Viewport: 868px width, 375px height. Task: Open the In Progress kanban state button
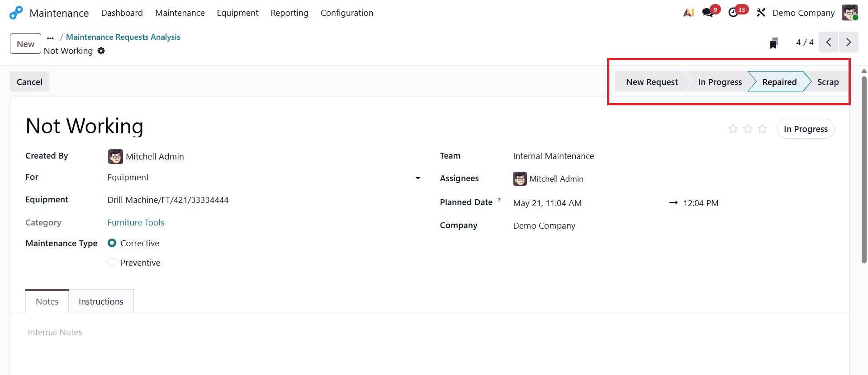pos(806,129)
